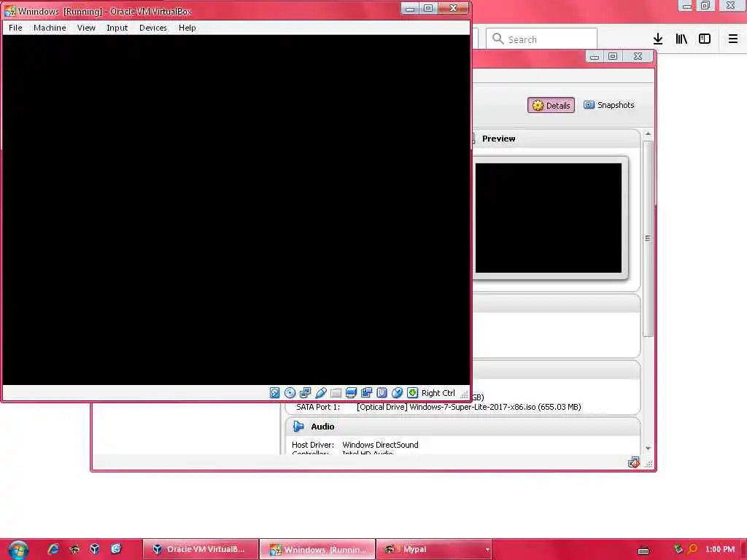Click the optical disc indicator in VM status bar

point(290,393)
